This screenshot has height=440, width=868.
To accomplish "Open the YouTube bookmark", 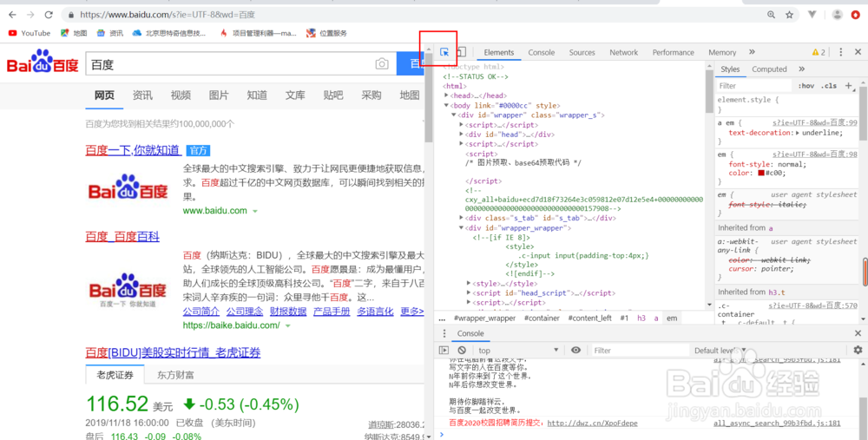I will point(30,33).
